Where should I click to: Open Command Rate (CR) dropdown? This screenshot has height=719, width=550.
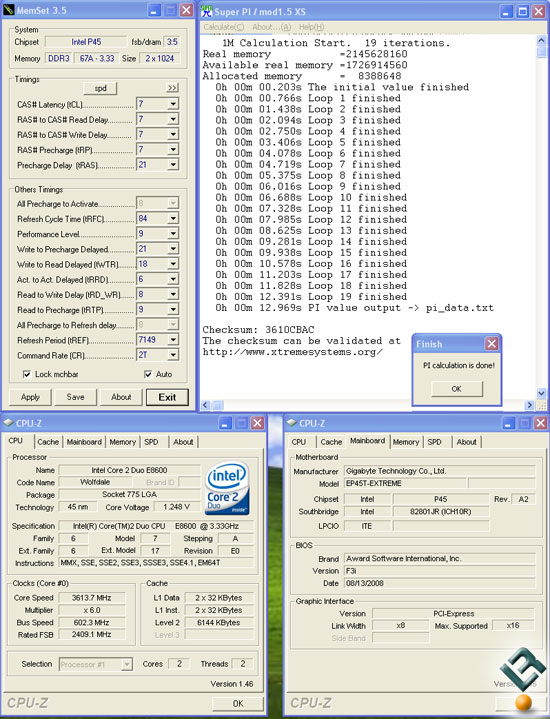(173, 354)
